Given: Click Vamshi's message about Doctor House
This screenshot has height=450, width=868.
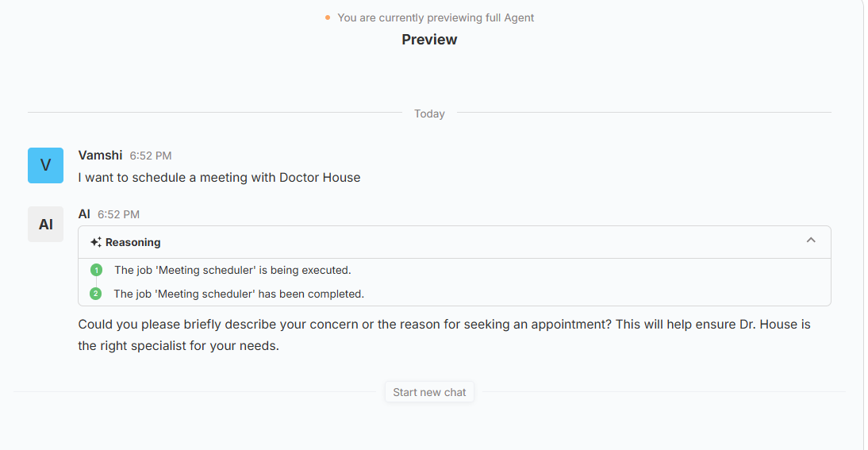Looking at the screenshot, I should pyautogui.click(x=219, y=178).
